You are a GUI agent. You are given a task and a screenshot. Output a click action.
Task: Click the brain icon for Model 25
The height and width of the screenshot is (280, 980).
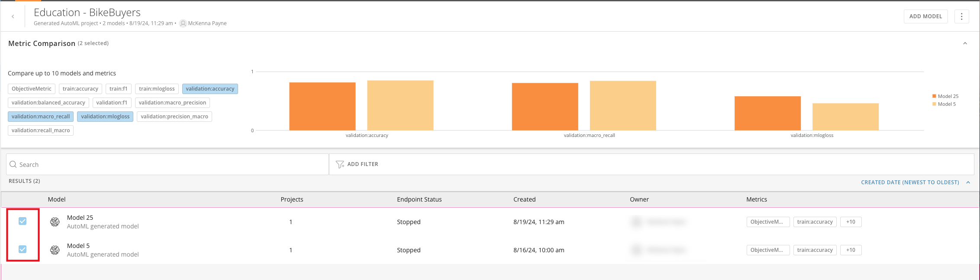55,222
